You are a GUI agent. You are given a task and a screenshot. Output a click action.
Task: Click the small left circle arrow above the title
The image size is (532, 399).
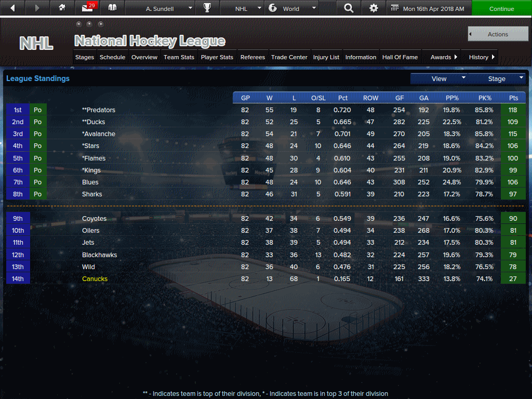tap(79, 24)
